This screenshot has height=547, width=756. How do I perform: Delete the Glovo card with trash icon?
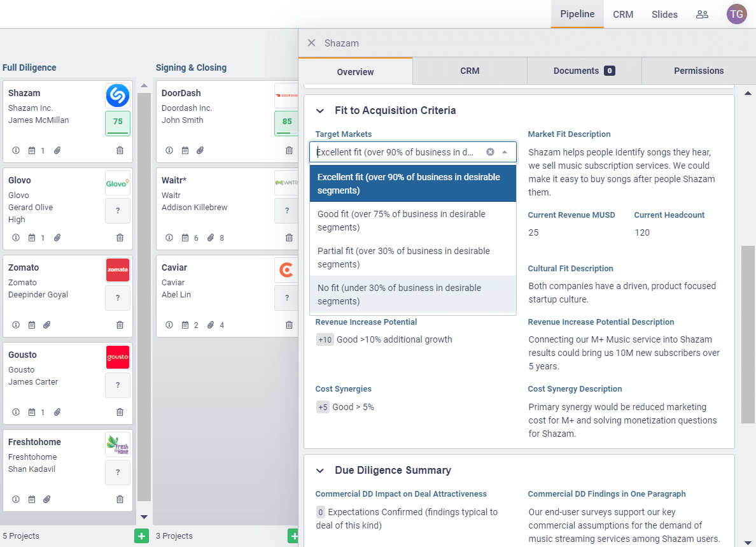coord(120,238)
